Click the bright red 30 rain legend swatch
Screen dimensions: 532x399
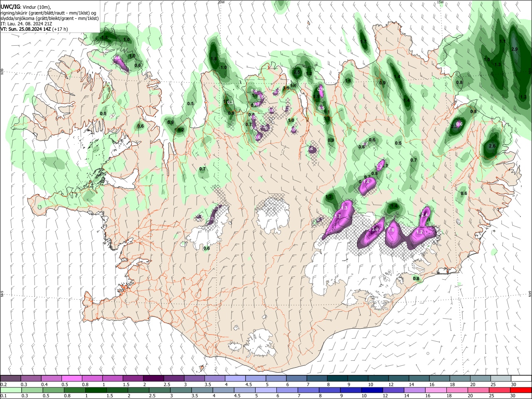(x=520, y=390)
